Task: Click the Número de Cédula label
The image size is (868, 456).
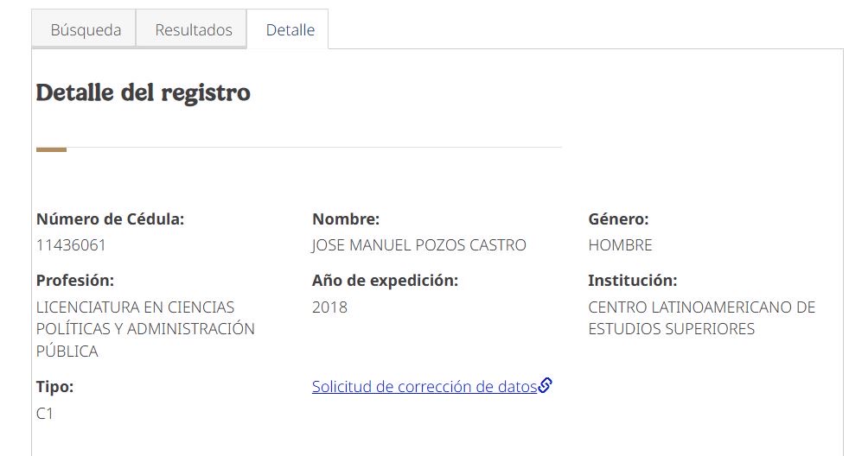Action: coord(110,219)
